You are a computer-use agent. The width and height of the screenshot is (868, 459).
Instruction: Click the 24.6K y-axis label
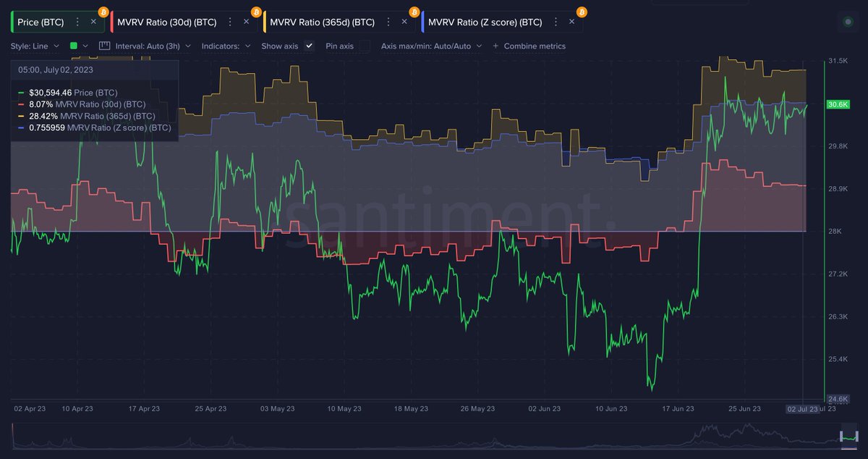(x=838, y=399)
